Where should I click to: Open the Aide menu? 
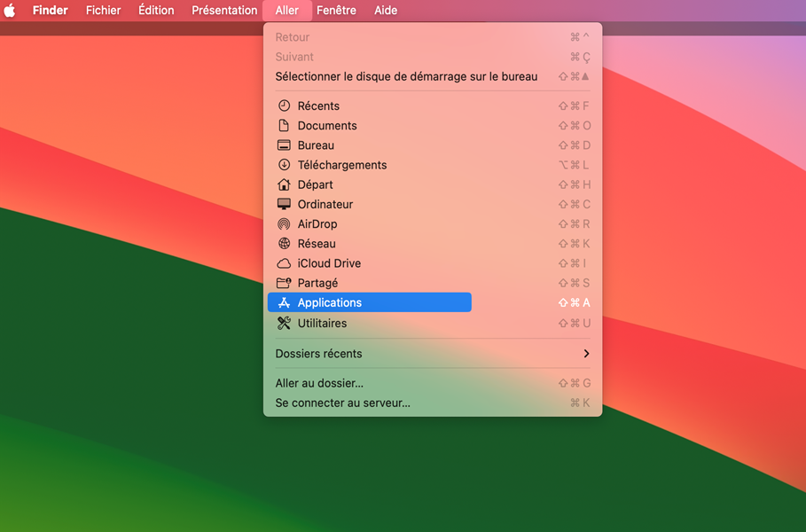click(x=386, y=11)
